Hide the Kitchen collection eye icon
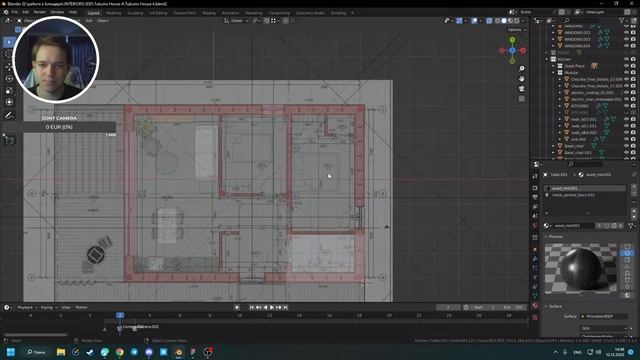Screen dimensions: 640x360 [627, 59]
